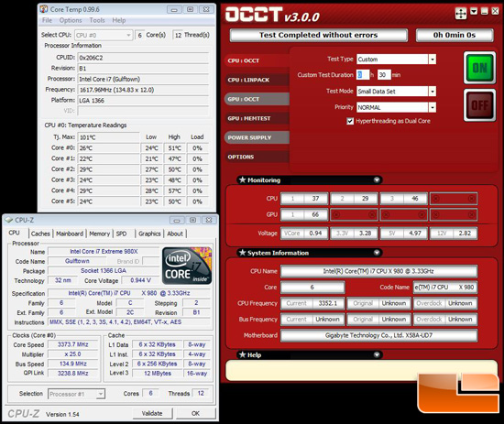Disable the fourth CPU monitoring slot

(454, 199)
